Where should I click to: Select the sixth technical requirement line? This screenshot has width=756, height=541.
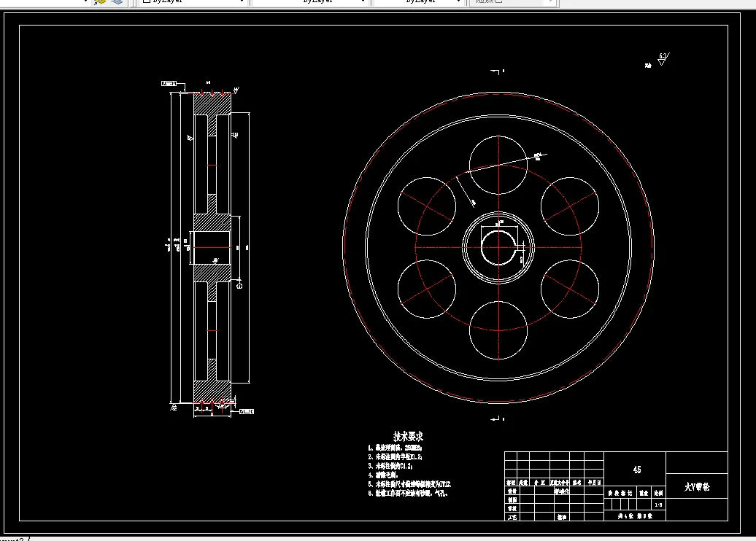pyautogui.click(x=408, y=494)
